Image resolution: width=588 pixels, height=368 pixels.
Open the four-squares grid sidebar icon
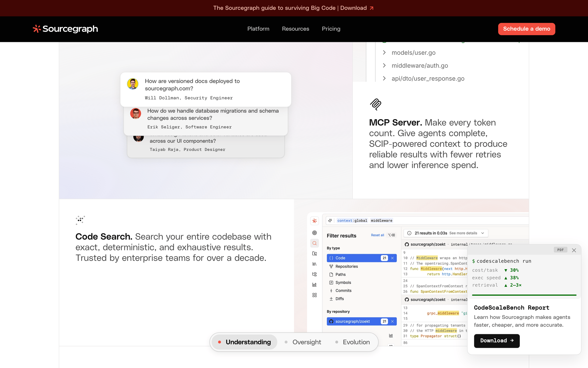pyautogui.click(x=314, y=295)
